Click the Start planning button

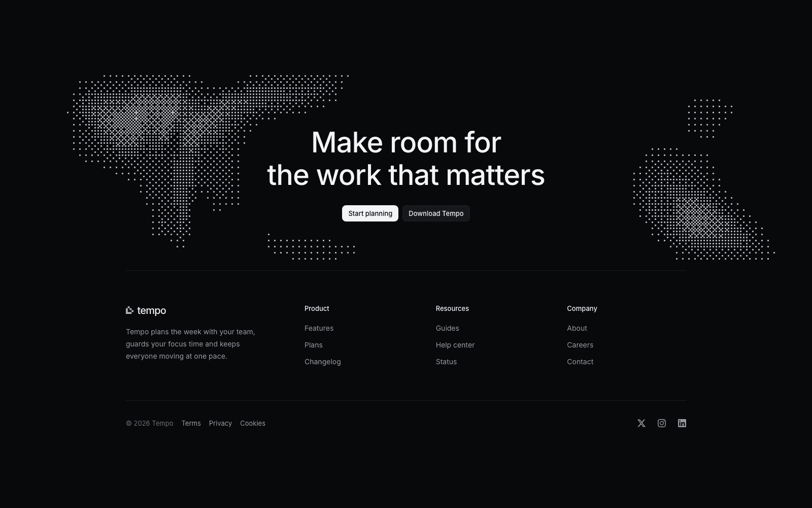pyautogui.click(x=370, y=213)
